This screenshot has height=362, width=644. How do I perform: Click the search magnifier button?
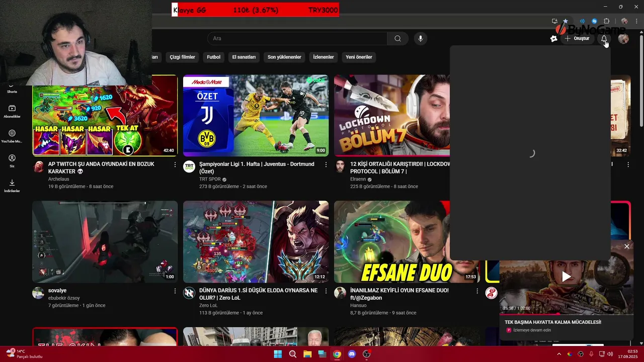397,38
